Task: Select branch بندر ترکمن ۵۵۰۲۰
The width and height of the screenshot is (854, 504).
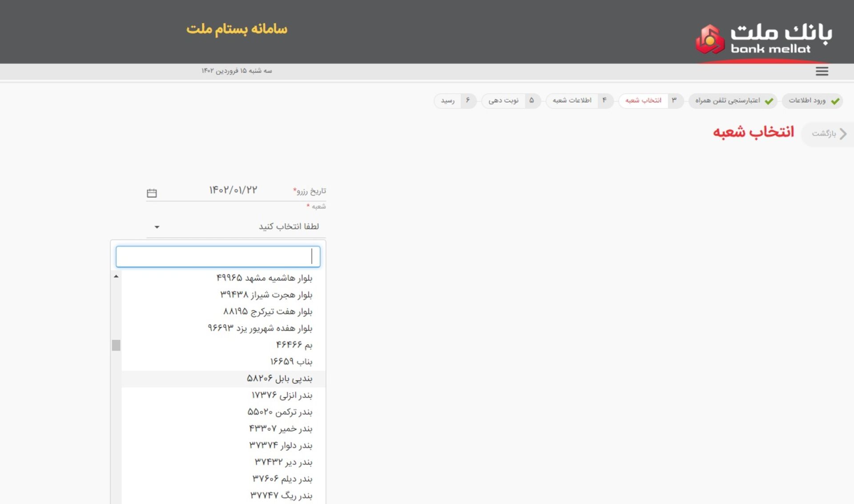Action: pyautogui.click(x=223, y=412)
